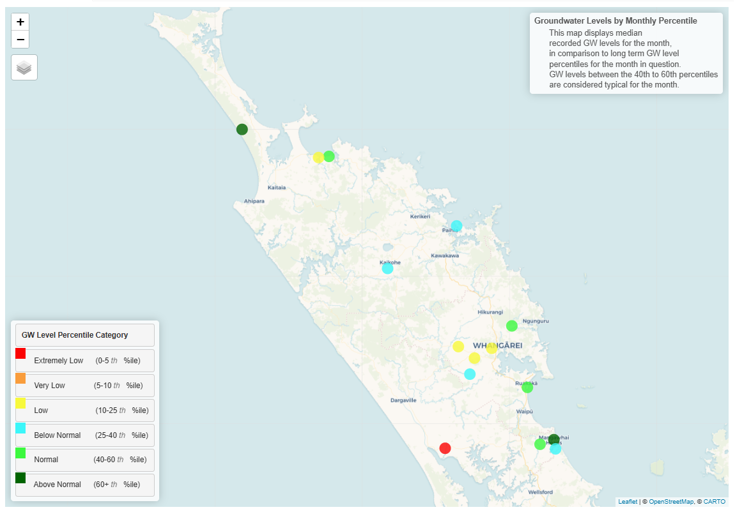Click the Whangārei city label on the map
Viewport: 734px width, 512px height.
[x=497, y=345]
